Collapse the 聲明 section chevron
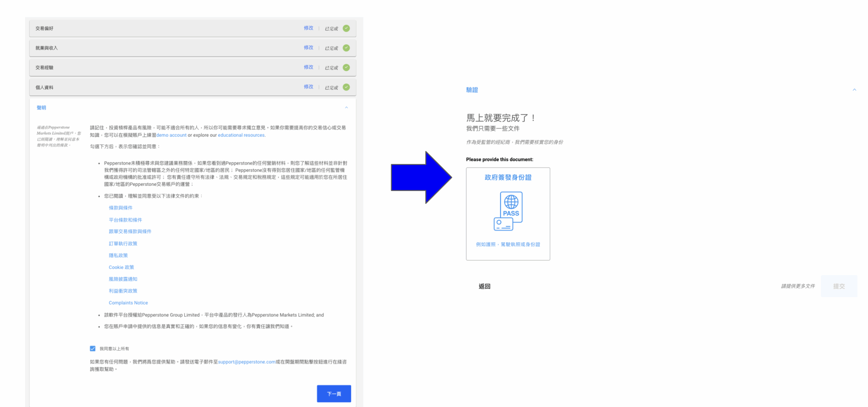This screenshot has width=868, height=407. tap(346, 108)
